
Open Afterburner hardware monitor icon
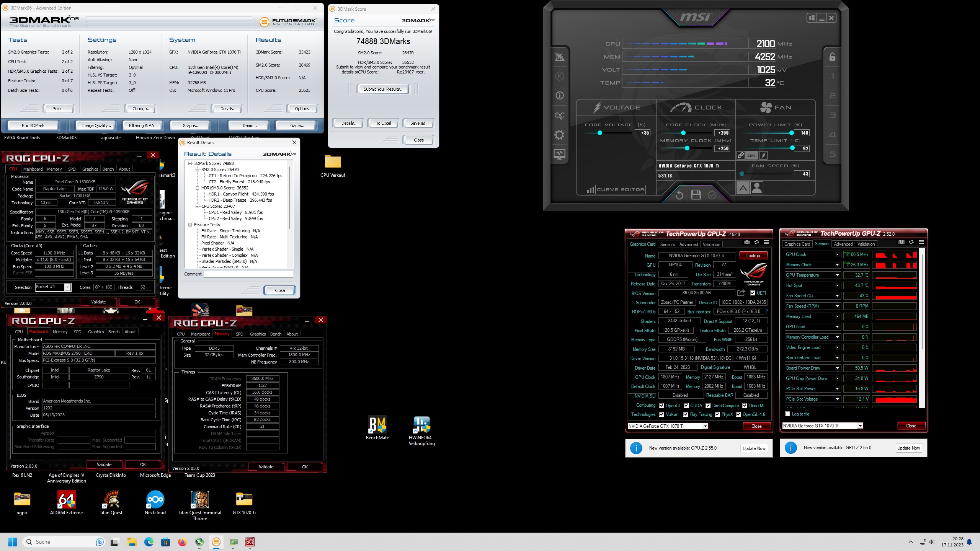559,154
